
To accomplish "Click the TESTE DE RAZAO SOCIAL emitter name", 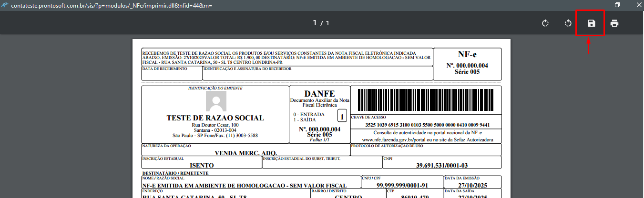I will 215,118.
